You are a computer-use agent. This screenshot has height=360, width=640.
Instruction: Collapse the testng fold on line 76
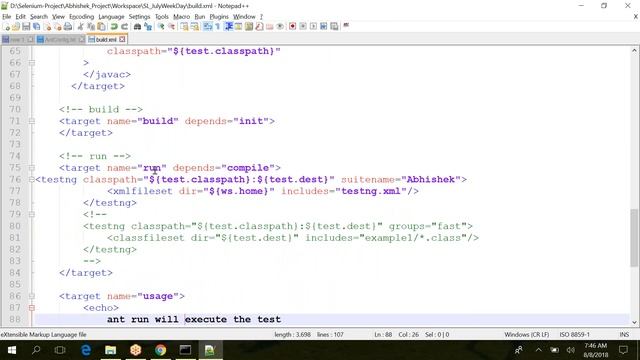[31, 180]
